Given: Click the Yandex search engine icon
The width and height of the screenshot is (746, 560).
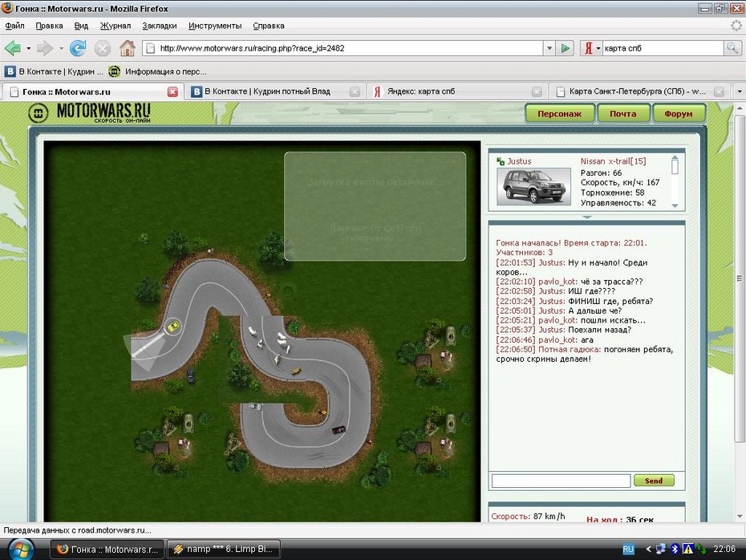Looking at the screenshot, I should click(x=589, y=48).
